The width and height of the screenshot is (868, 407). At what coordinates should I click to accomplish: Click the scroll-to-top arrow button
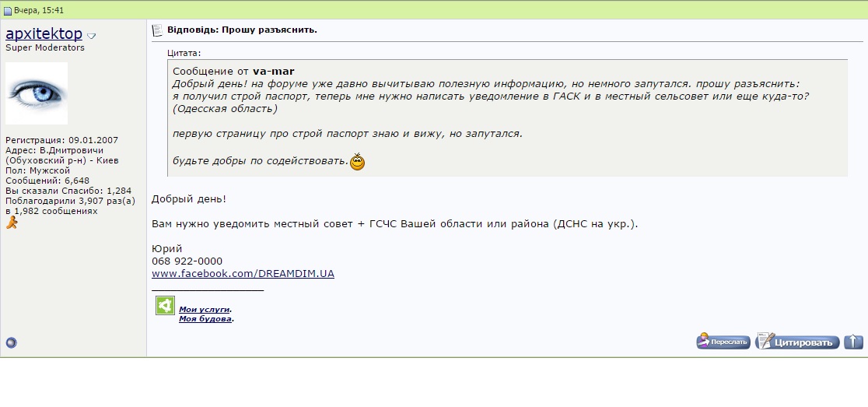[853, 342]
